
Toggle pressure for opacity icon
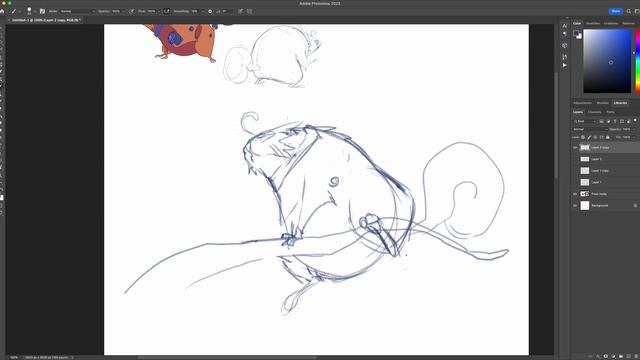(x=131, y=11)
